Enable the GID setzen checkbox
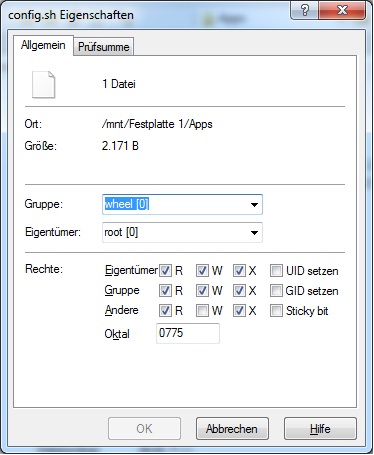The height and width of the screenshot is (455, 374). click(276, 291)
